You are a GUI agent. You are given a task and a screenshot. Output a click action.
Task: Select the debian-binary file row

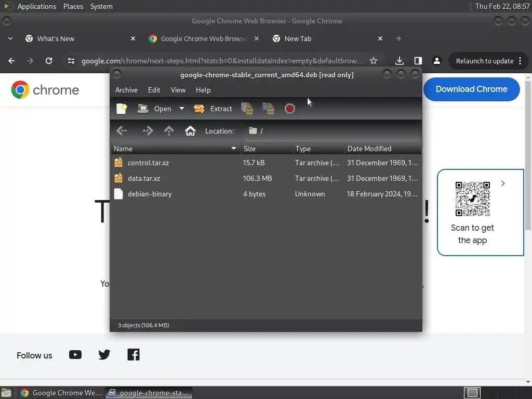coord(266,194)
